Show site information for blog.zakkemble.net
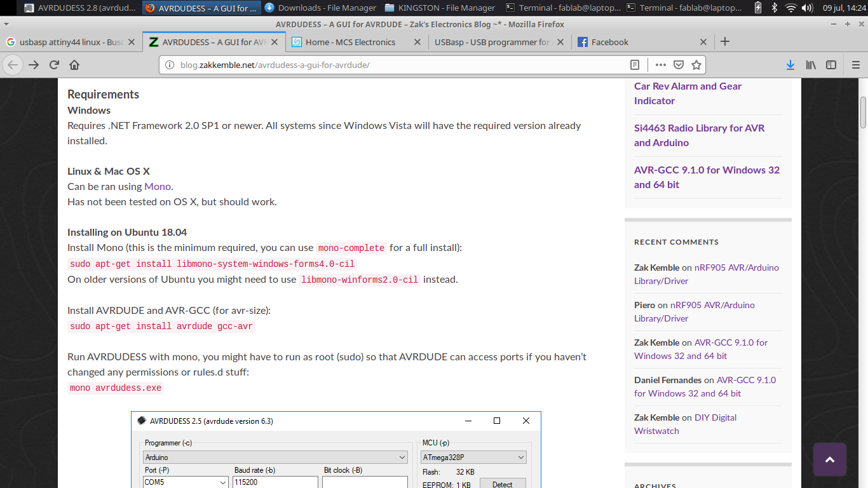 (169, 65)
